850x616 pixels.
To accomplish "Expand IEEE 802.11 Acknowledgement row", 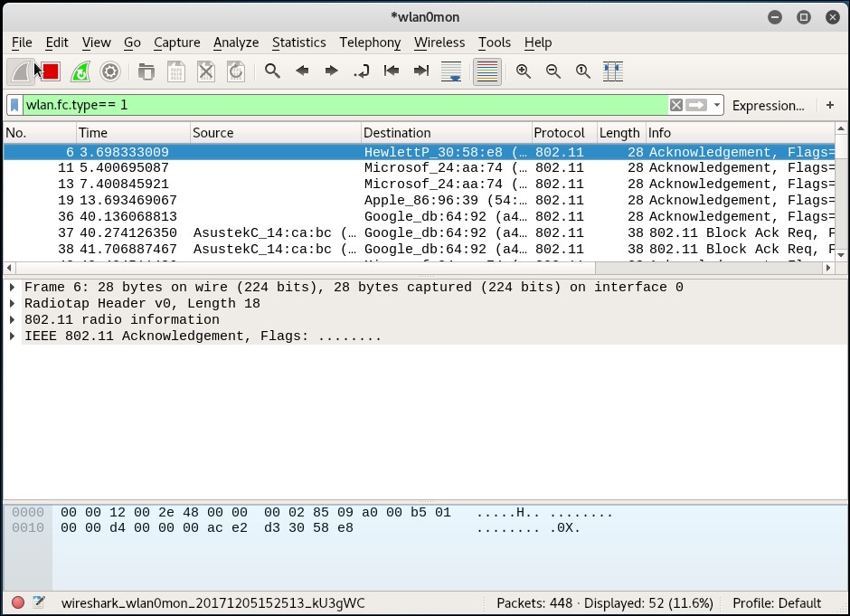I will point(12,336).
